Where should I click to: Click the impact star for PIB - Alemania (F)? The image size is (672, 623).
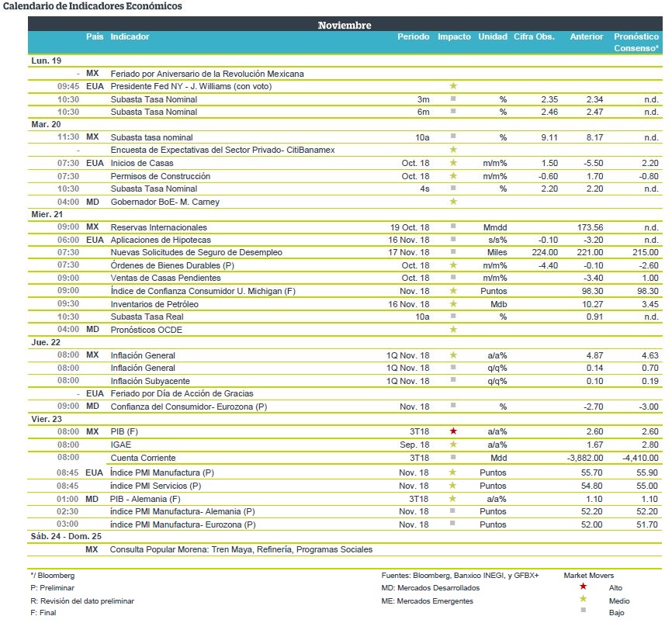click(452, 498)
